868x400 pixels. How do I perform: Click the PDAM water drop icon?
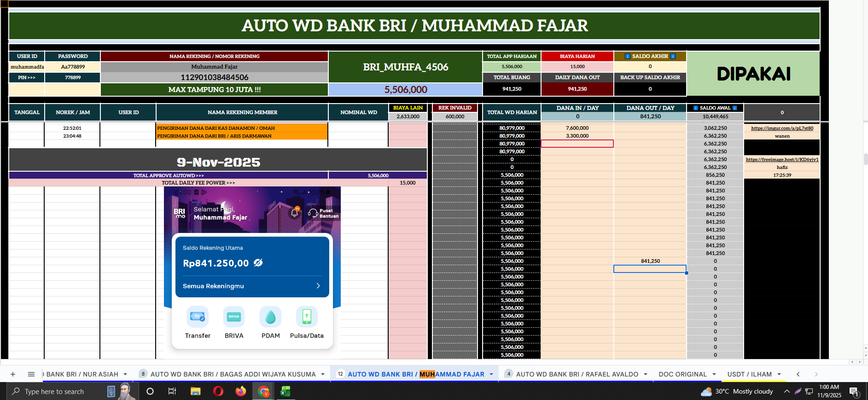point(270,317)
